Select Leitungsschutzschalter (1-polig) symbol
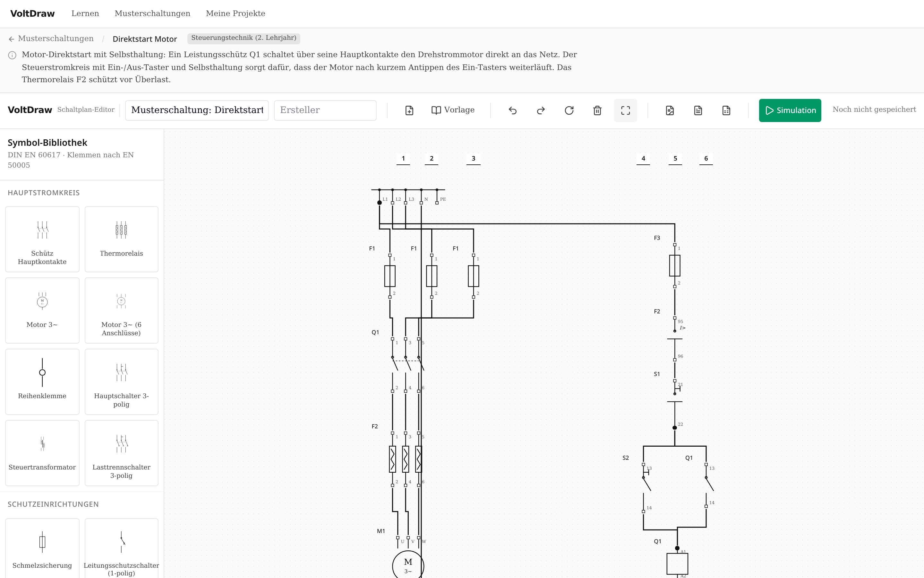 pos(121,548)
